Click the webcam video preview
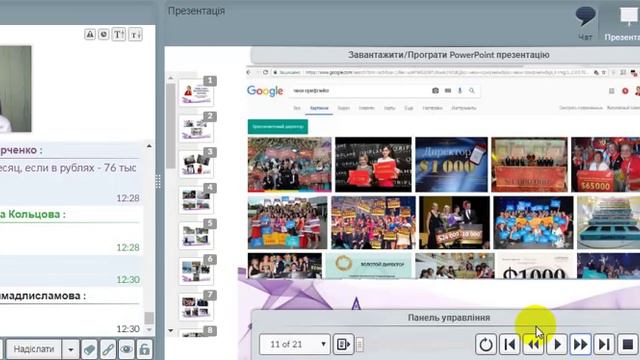640x360 pixels. click(15, 89)
